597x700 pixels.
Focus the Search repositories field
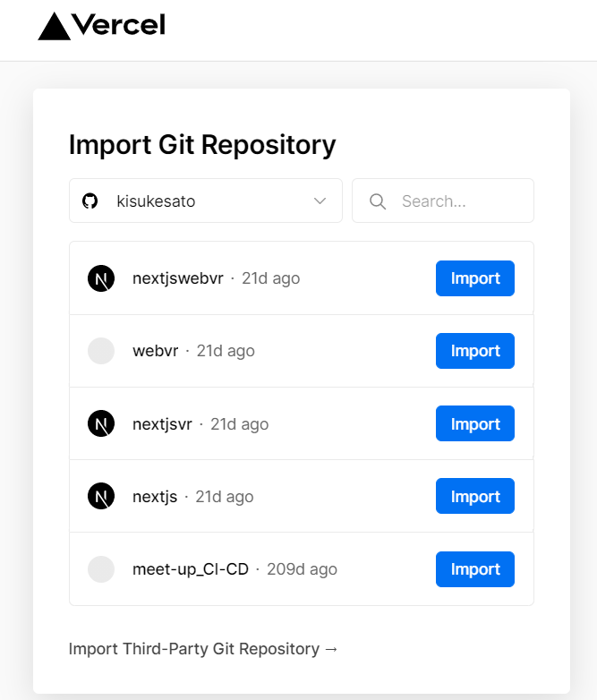click(x=443, y=201)
